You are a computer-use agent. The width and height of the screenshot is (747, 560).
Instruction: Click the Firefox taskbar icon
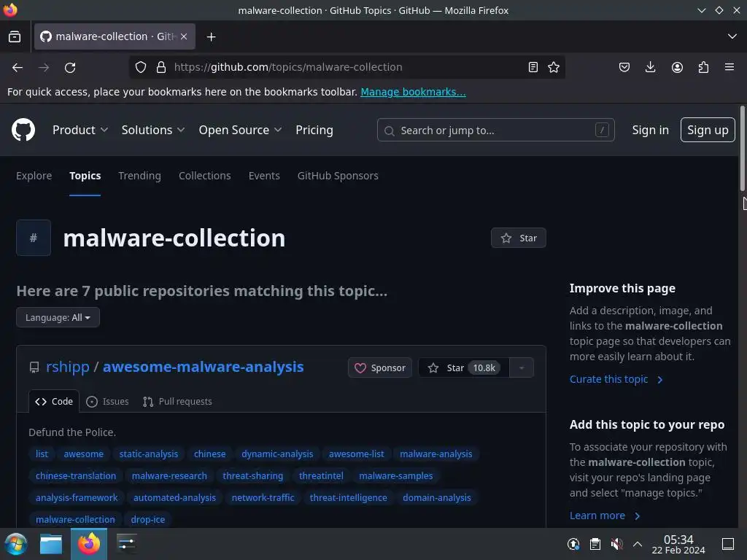pos(89,544)
